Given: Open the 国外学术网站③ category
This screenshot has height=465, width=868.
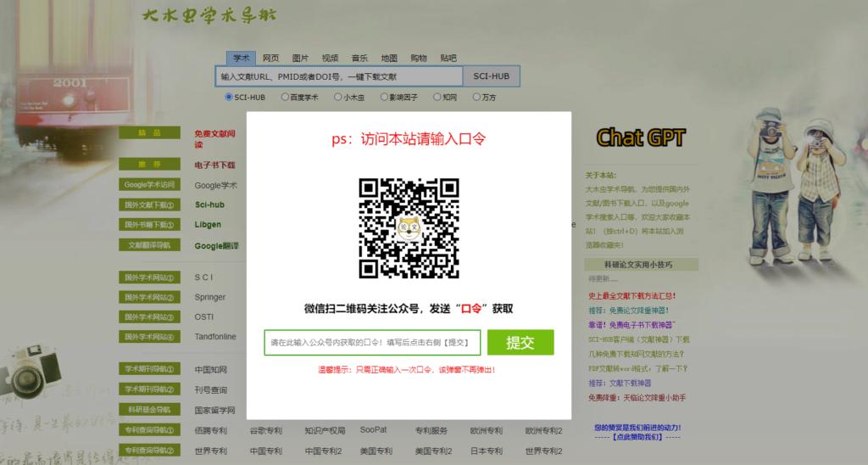Looking at the screenshot, I should (149, 317).
